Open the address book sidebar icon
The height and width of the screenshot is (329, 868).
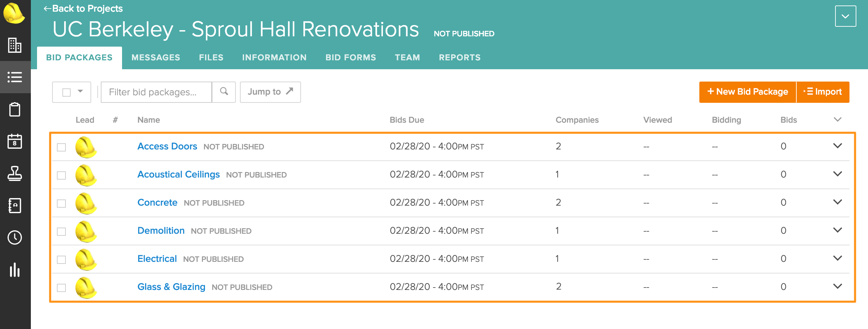pyautogui.click(x=15, y=206)
